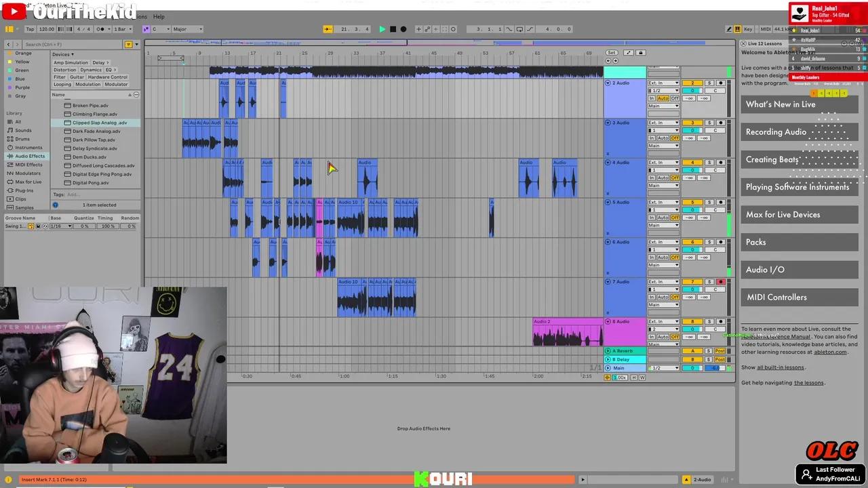Follow the ableton.com link
This screenshot has width=868, height=488.
click(830, 352)
